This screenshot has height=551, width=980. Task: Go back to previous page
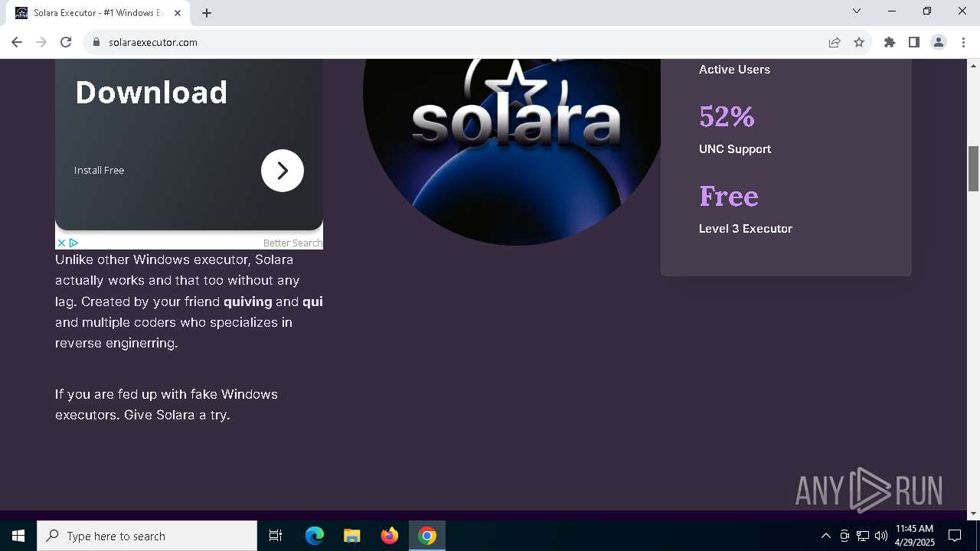(x=17, y=42)
